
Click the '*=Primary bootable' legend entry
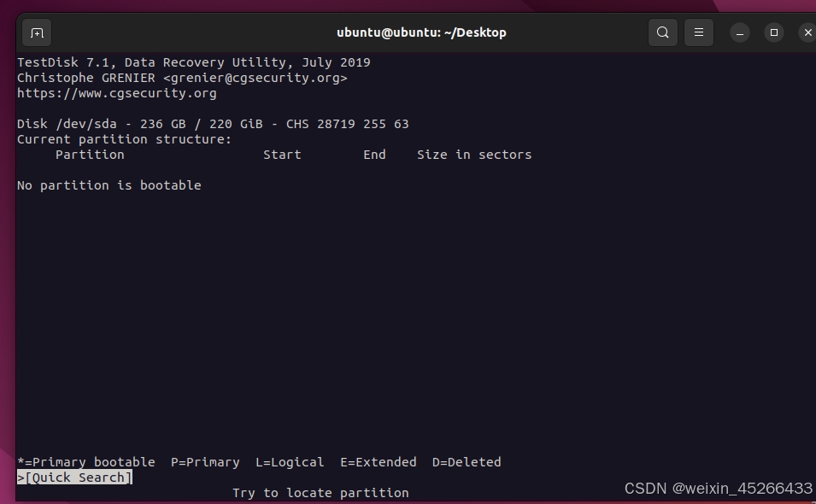click(x=86, y=462)
